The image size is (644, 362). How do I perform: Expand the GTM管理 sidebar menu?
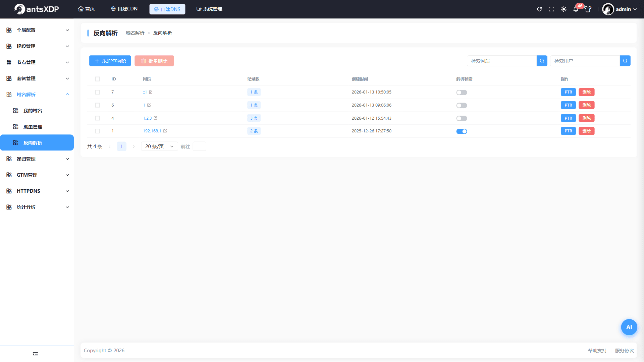pos(37,175)
